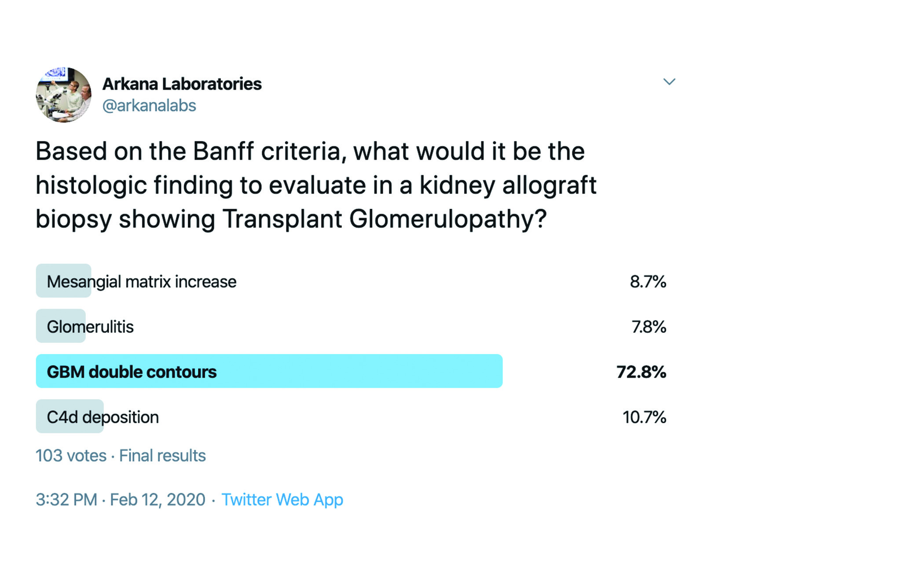Click the tweet question text about Banff criteria
The height and width of the screenshot is (576, 924).
click(316, 185)
